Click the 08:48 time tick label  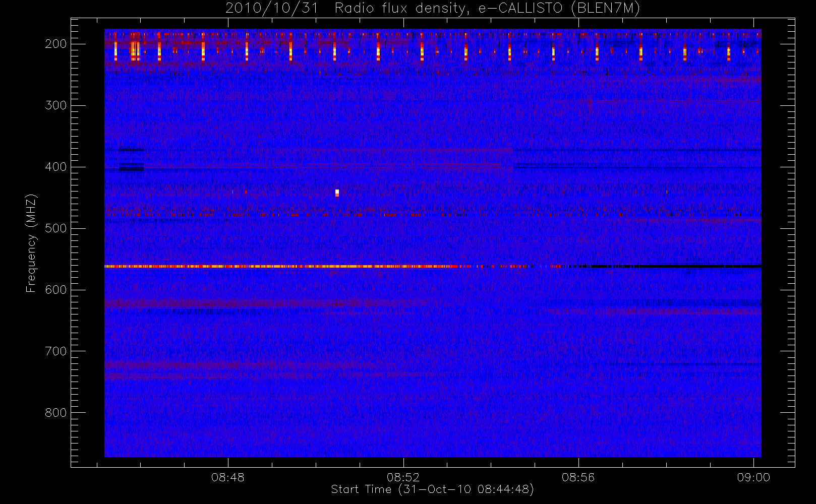(228, 477)
